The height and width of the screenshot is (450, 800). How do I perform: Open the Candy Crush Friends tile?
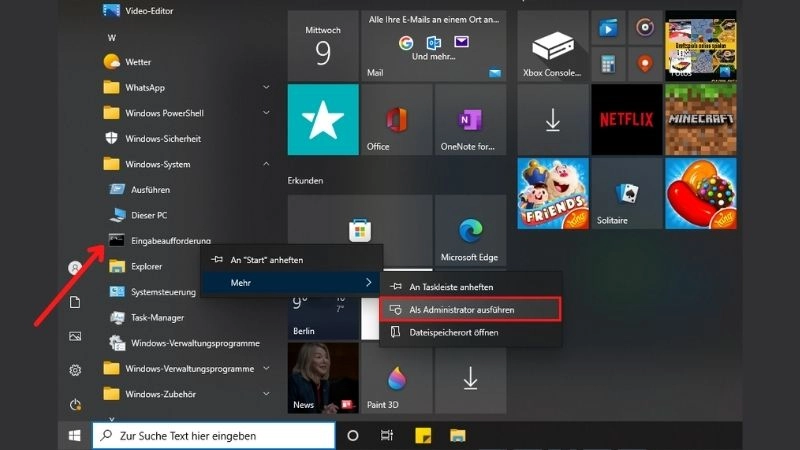(553, 193)
